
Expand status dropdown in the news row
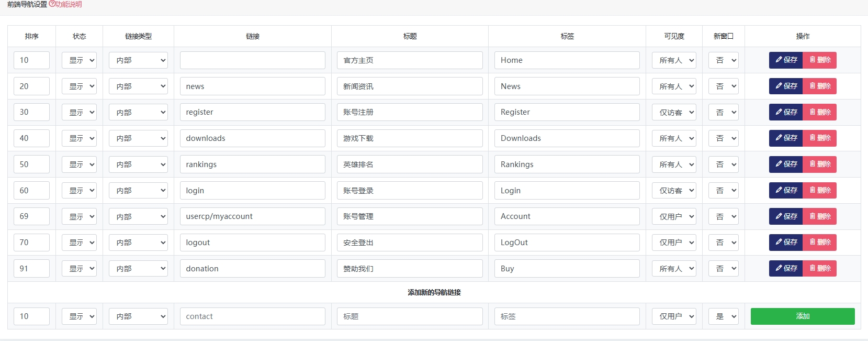[x=79, y=86]
